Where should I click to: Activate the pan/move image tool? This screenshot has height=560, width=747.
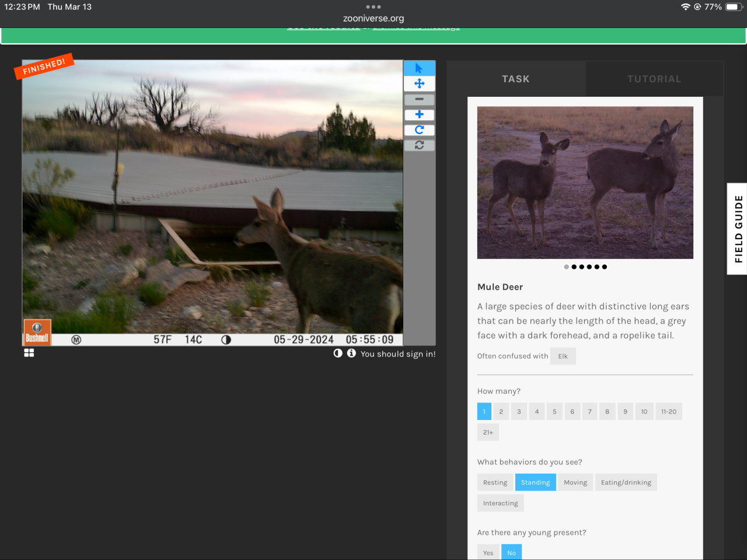tap(419, 83)
